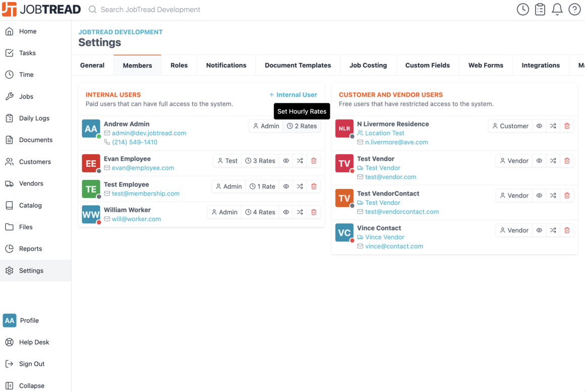Screen dimensions: 585x392
Task: Go to Daily Logs in sidebar
Action: click(34, 118)
